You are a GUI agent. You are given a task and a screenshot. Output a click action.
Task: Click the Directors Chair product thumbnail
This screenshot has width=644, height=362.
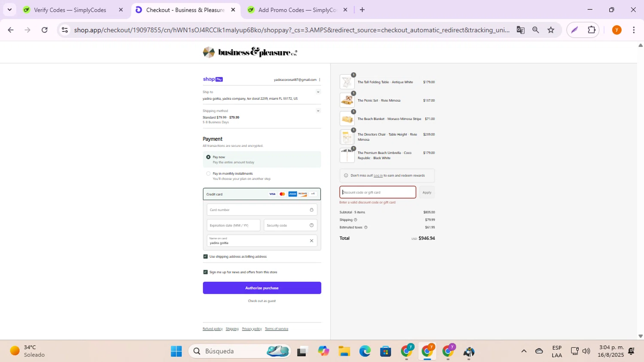click(x=347, y=137)
